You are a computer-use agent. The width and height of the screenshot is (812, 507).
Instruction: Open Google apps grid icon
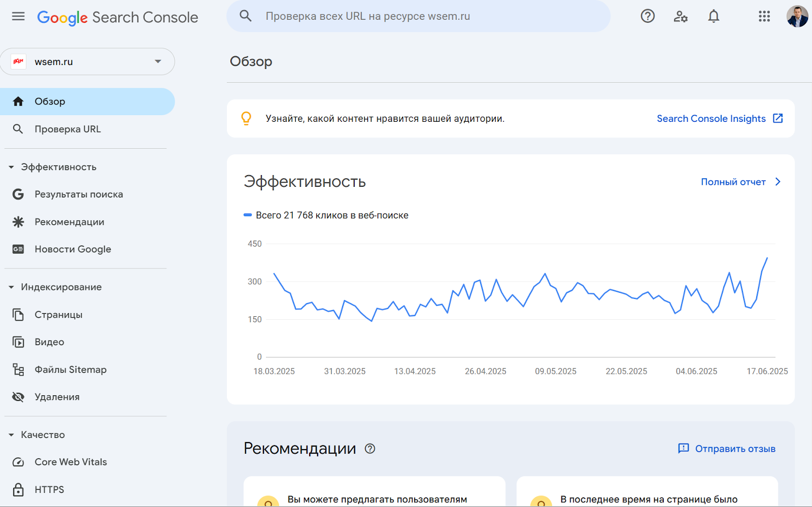pyautogui.click(x=764, y=16)
